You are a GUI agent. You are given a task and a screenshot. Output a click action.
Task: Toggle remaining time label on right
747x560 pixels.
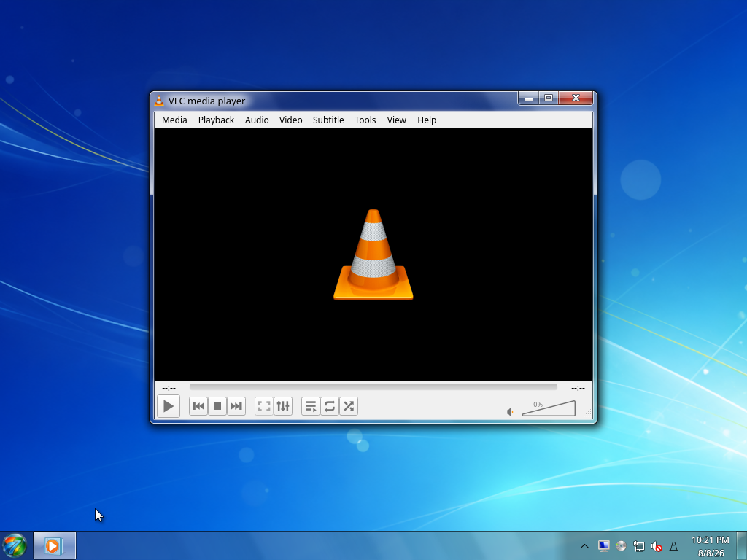(x=578, y=388)
